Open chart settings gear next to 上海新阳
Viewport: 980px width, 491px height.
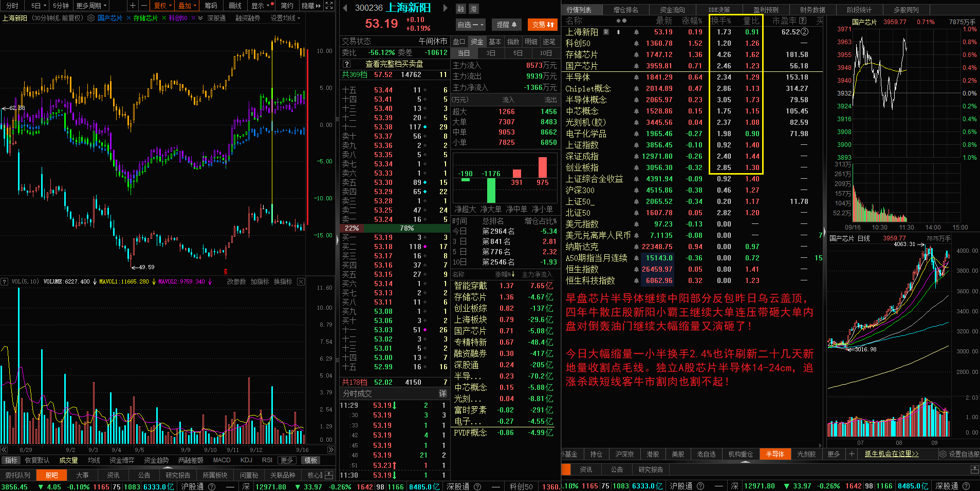pos(91,18)
